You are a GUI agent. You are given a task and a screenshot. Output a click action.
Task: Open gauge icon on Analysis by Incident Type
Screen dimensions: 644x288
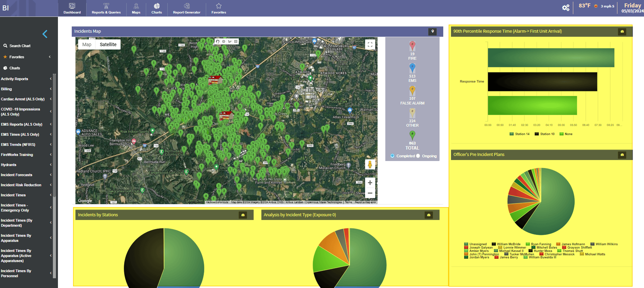(x=429, y=215)
